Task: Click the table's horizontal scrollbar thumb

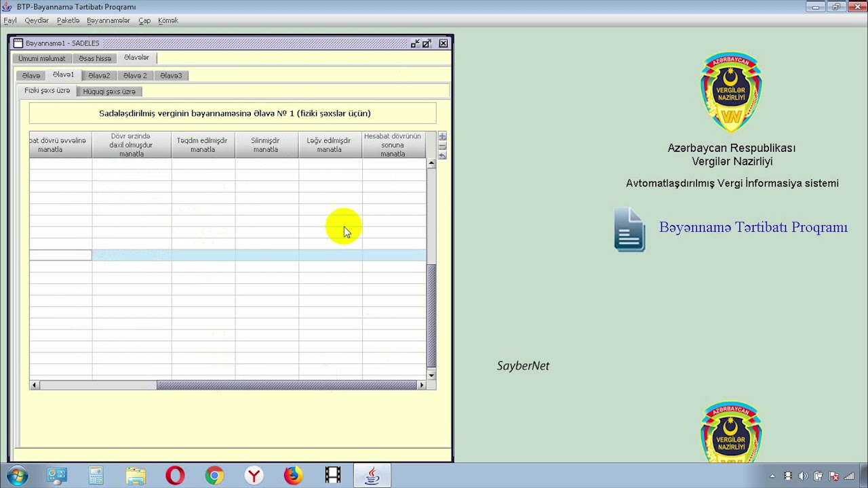Action: point(287,385)
